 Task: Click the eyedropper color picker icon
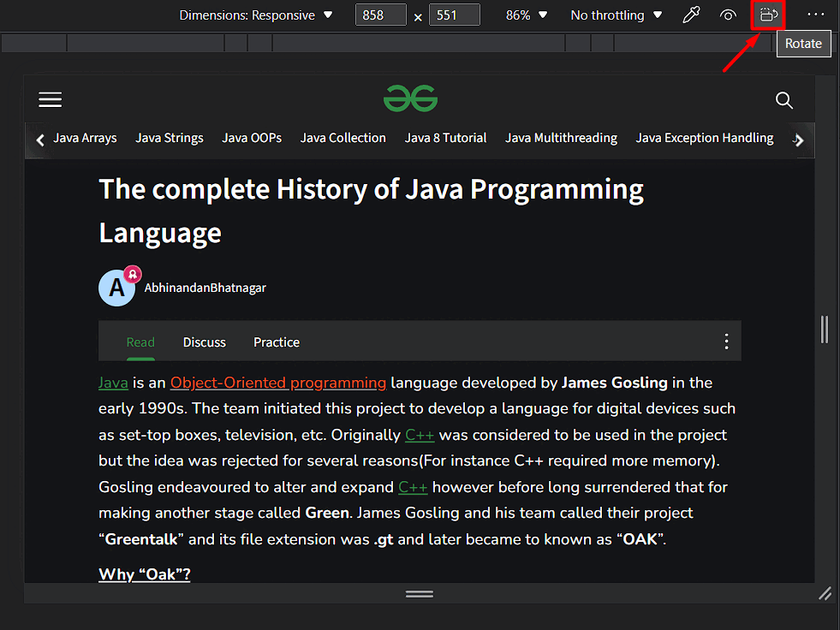click(x=691, y=15)
